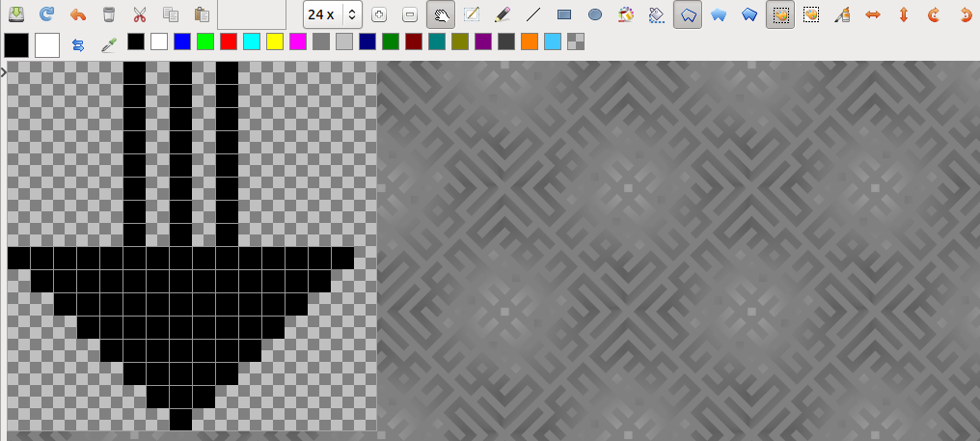
Task: Flip image vertically with up-down arrow
Action: tap(904, 14)
